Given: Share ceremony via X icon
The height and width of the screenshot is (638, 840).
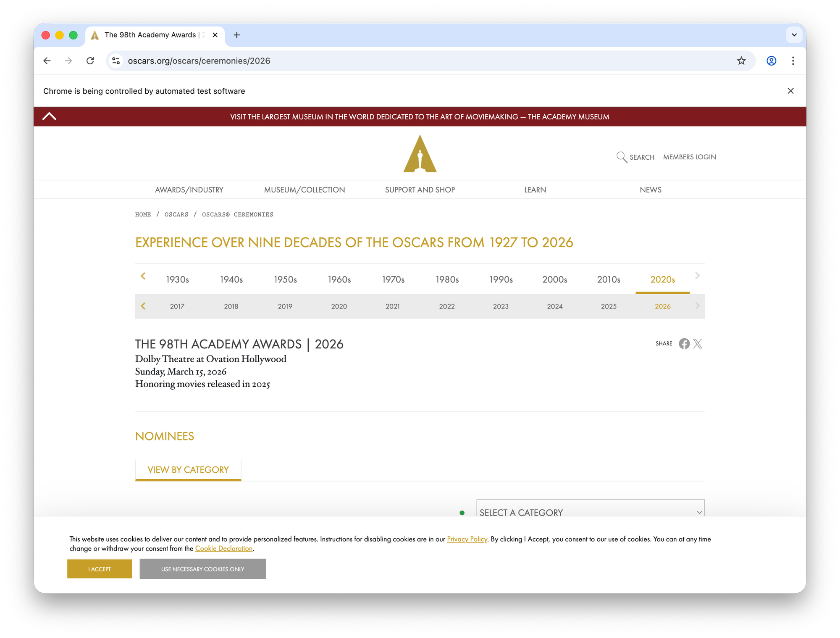Looking at the screenshot, I should (x=698, y=343).
